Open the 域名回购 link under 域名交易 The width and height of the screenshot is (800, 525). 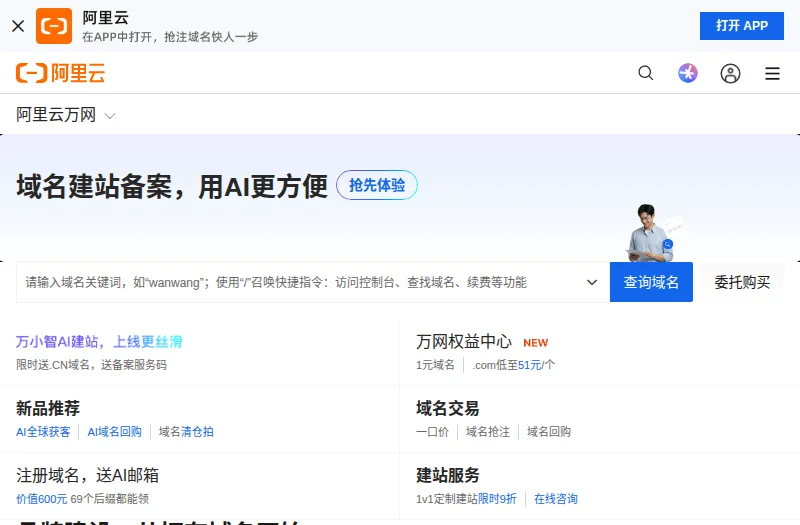point(549,432)
